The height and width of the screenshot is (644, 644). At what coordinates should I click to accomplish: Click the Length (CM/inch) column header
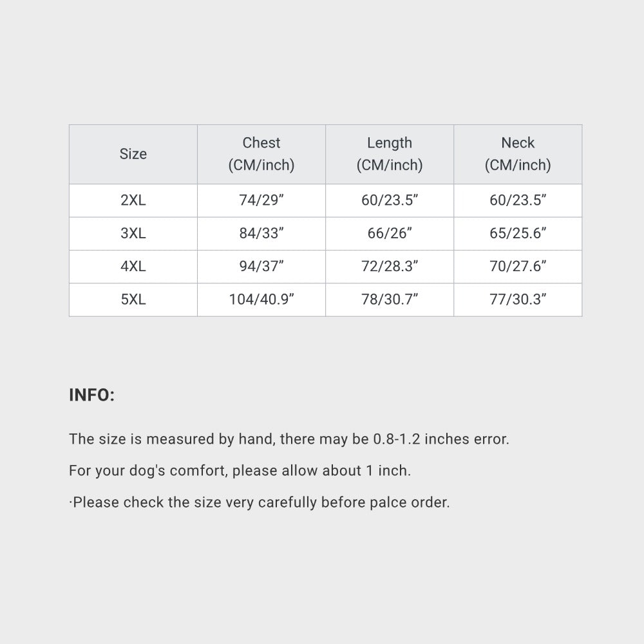point(390,154)
